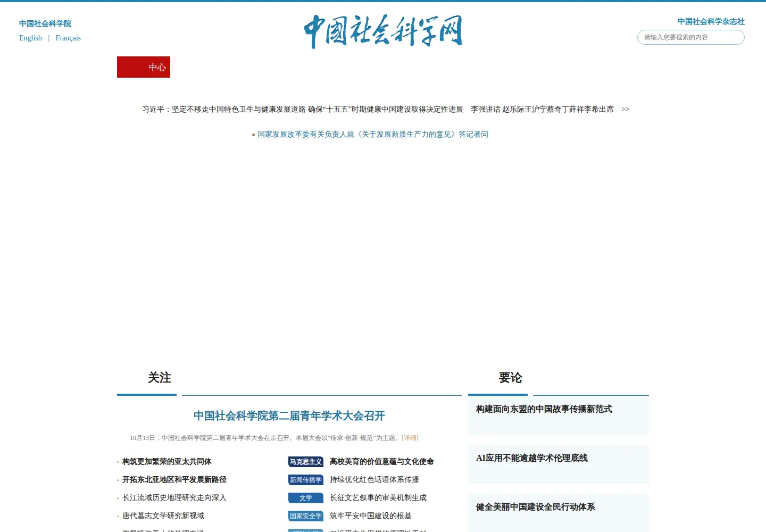Image resolution: width=766 pixels, height=532 pixels.
Task: Click the 中国社会科学院 link
Action: (x=45, y=23)
